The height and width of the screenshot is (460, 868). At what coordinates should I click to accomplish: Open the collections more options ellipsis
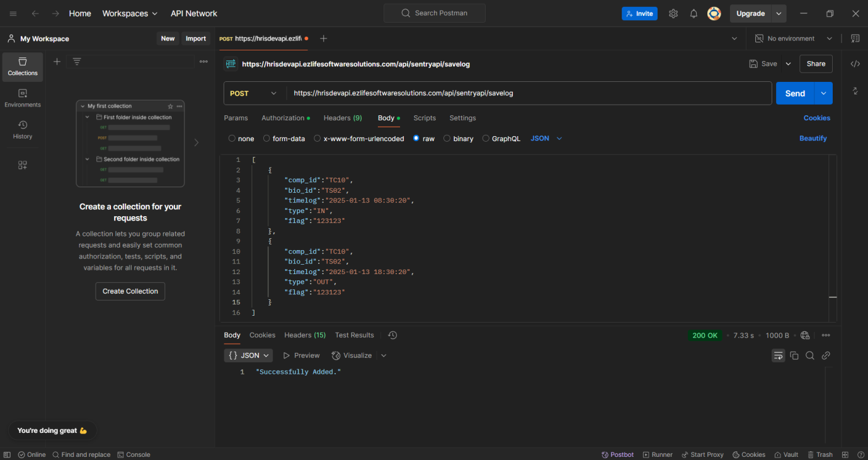pyautogui.click(x=203, y=61)
